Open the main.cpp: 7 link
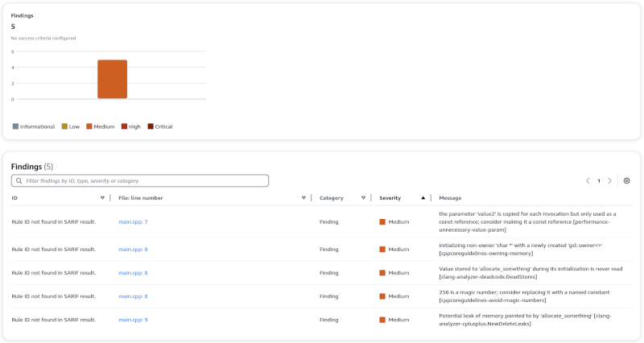This screenshot has width=644, height=343. point(133,221)
